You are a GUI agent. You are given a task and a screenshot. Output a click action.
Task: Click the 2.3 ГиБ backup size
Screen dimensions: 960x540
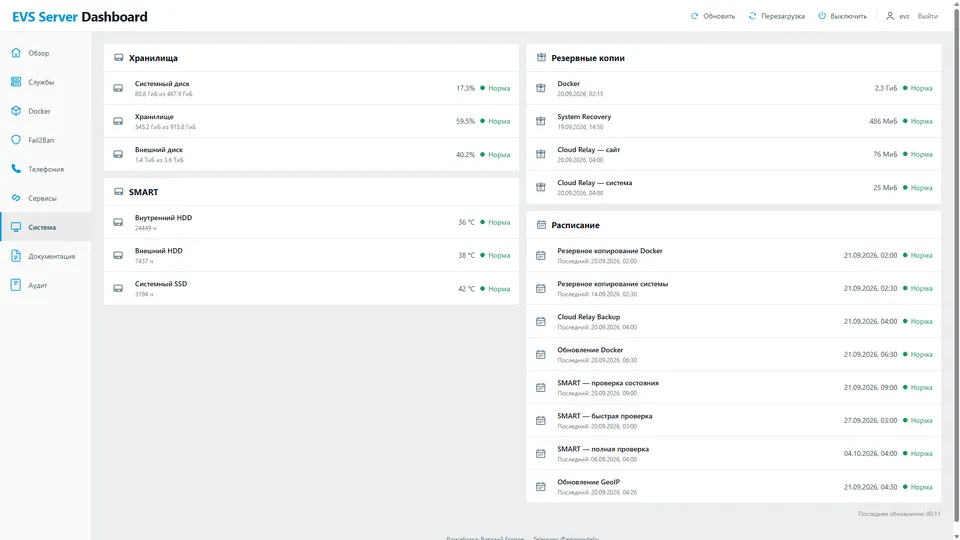886,88
